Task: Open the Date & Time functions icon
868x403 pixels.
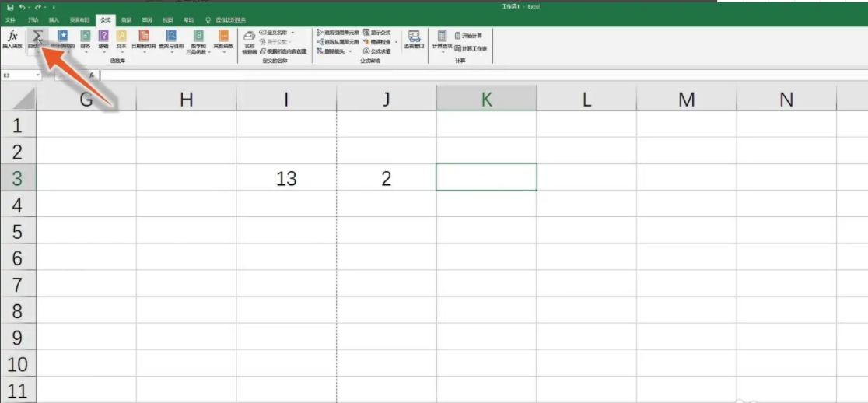Action: pyautogui.click(x=143, y=38)
